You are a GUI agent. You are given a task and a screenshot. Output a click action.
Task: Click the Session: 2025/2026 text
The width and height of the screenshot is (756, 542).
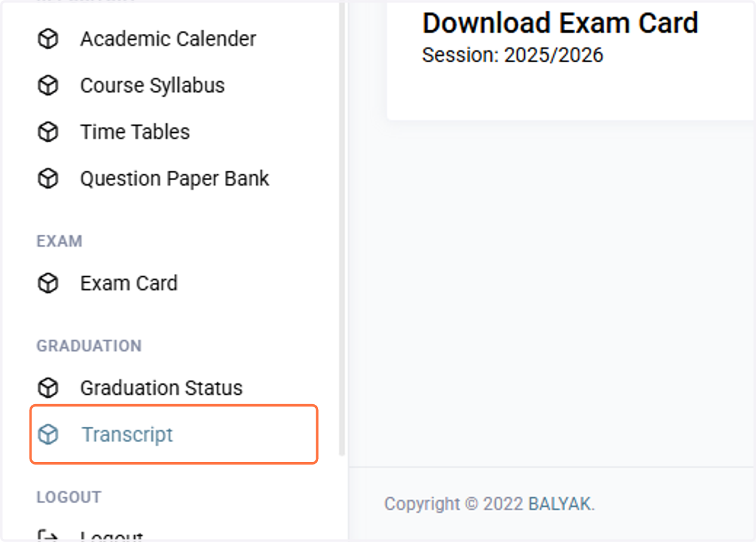point(513,55)
